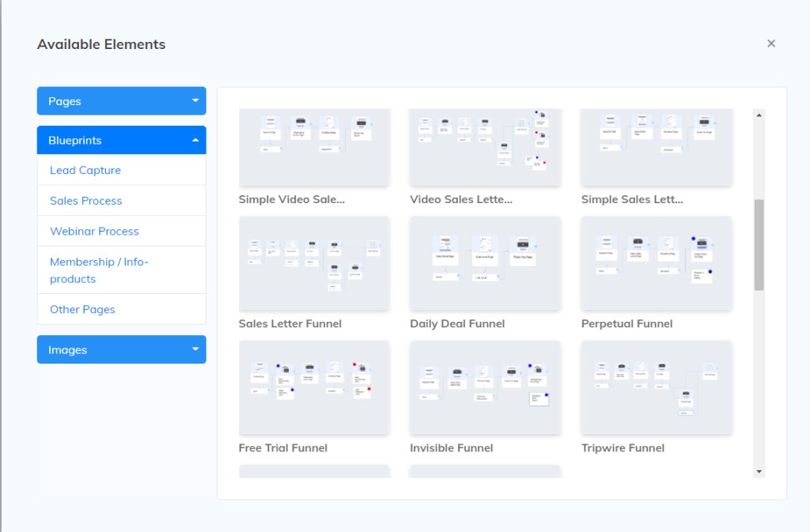
Task: Pick the Video Sales Letter blueprint thumbnail
Action: (485, 146)
